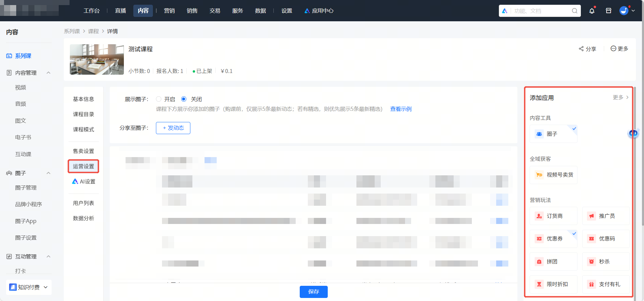Select the 关闭 radio option
Viewport: 644px width, 301px height.
click(184, 99)
